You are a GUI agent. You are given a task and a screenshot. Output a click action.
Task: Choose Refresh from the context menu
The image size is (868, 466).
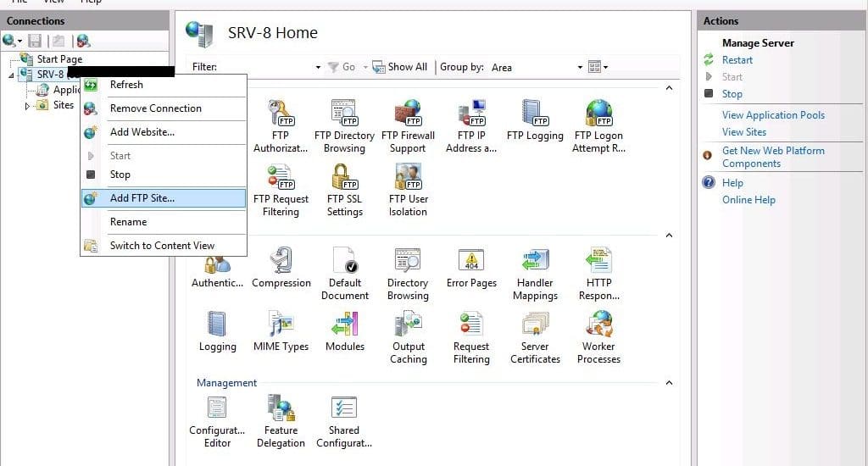164,85
